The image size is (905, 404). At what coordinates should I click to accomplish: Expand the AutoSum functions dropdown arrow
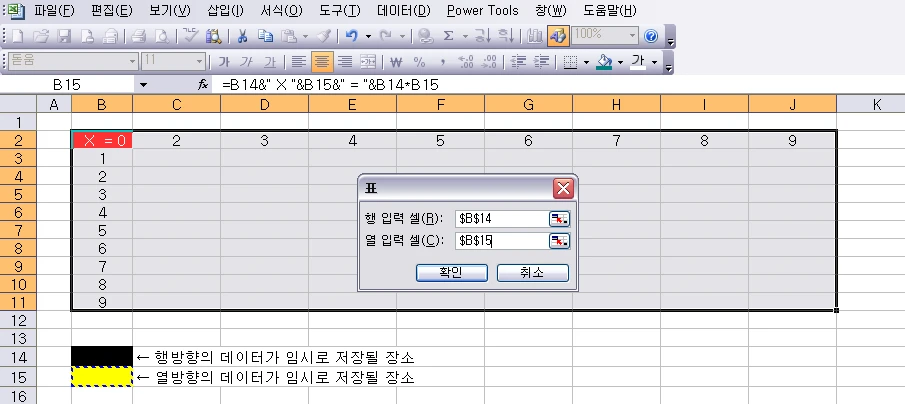pyautogui.click(x=465, y=36)
